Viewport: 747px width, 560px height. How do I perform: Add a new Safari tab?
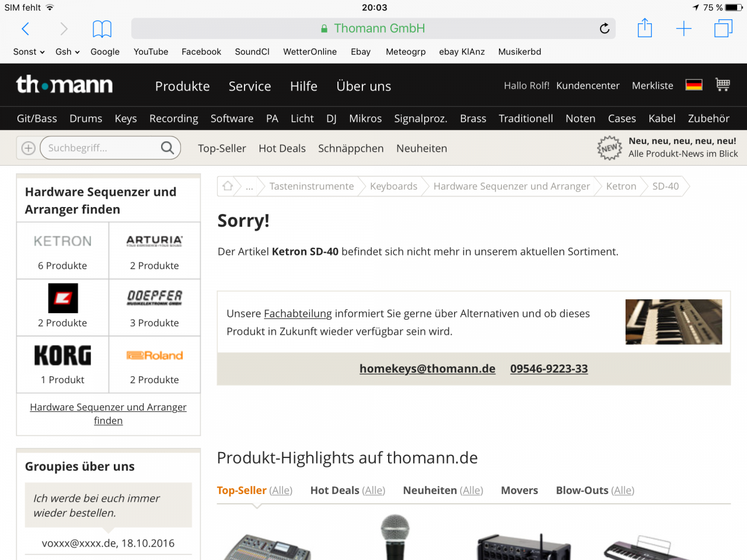(x=683, y=29)
